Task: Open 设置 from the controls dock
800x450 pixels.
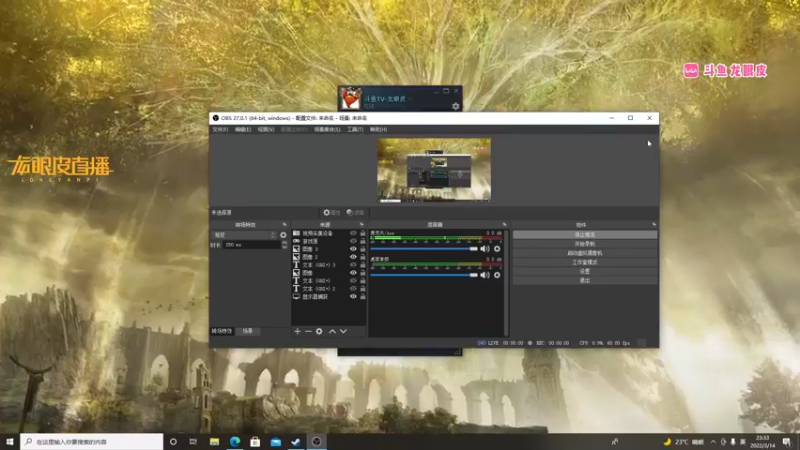Action: coord(585,271)
